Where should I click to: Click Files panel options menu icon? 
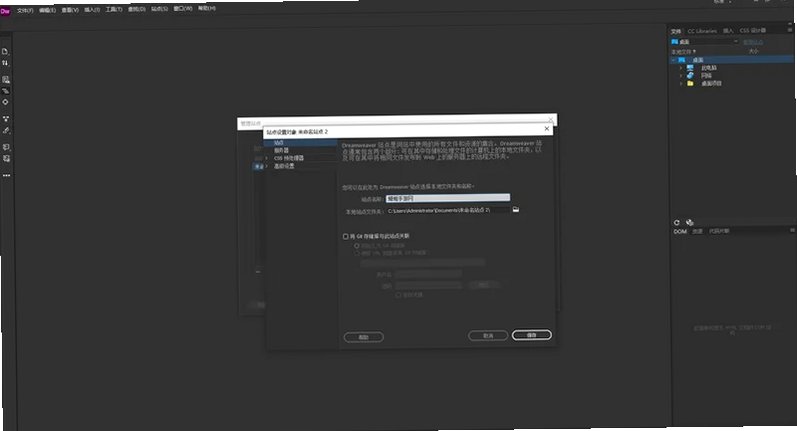pyautogui.click(x=790, y=30)
